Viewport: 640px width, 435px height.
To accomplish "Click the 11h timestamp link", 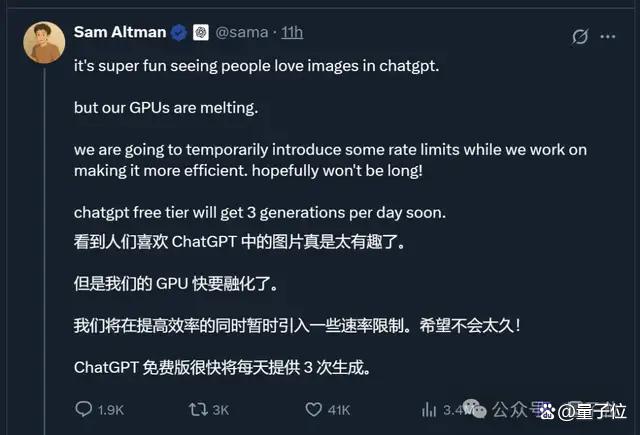I will (292, 32).
